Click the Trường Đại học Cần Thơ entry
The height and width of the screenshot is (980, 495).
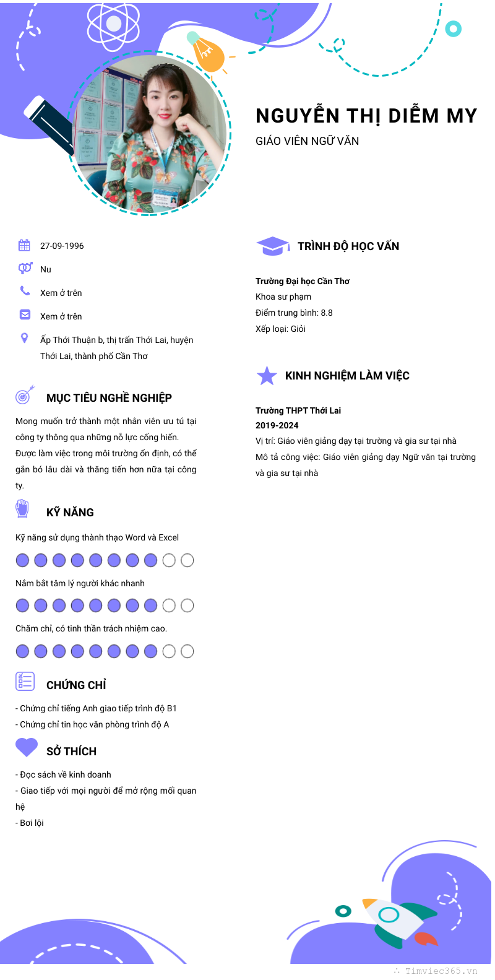303,281
